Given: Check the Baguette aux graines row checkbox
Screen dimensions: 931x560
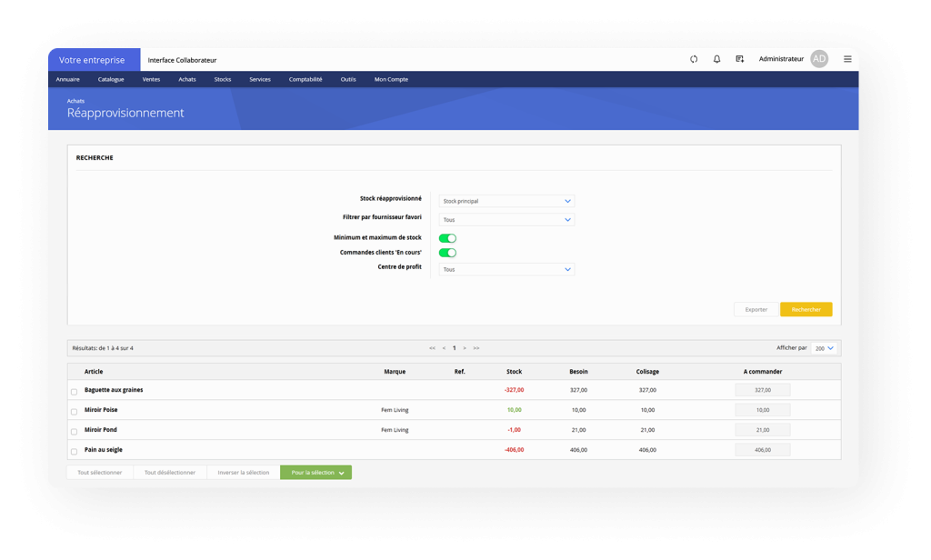Looking at the screenshot, I should coord(75,392).
